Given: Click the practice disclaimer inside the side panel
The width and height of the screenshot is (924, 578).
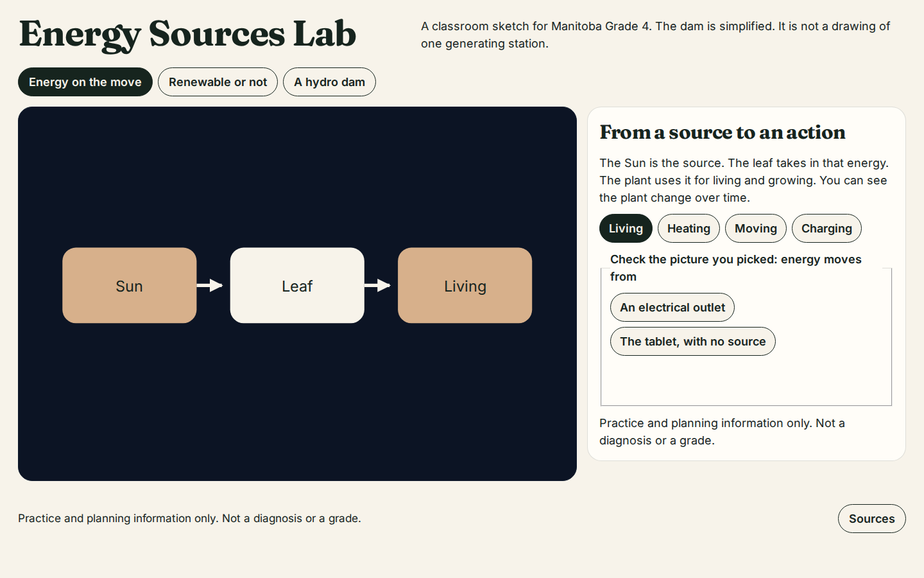Looking at the screenshot, I should [x=722, y=432].
